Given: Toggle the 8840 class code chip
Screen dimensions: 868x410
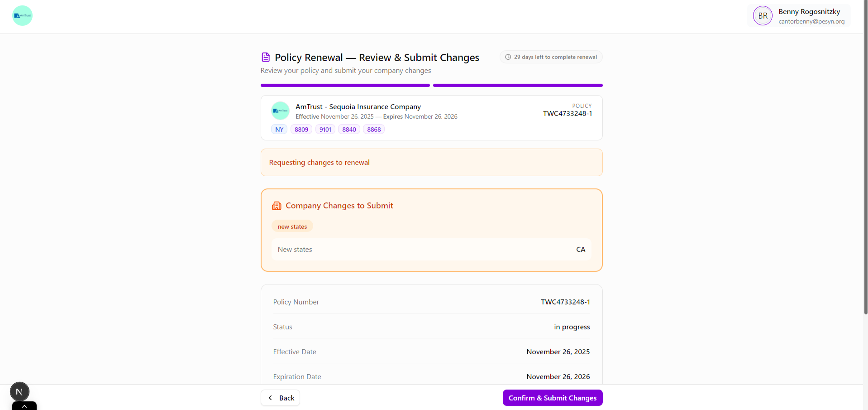Looking at the screenshot, I should [348, 129].
